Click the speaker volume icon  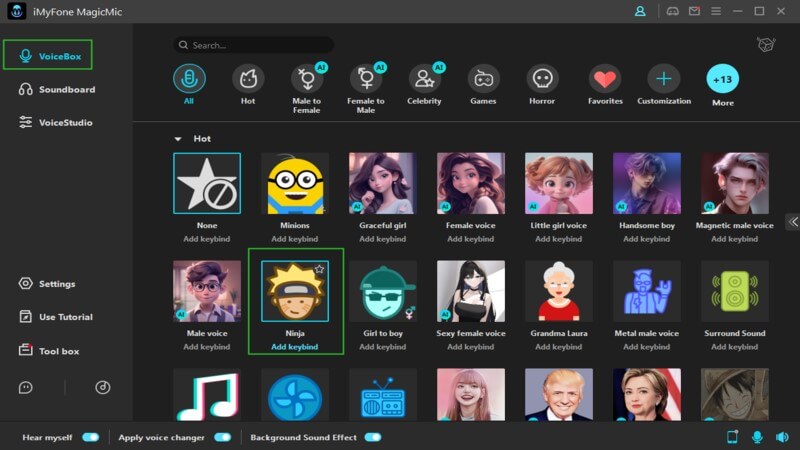click(782, 437)
